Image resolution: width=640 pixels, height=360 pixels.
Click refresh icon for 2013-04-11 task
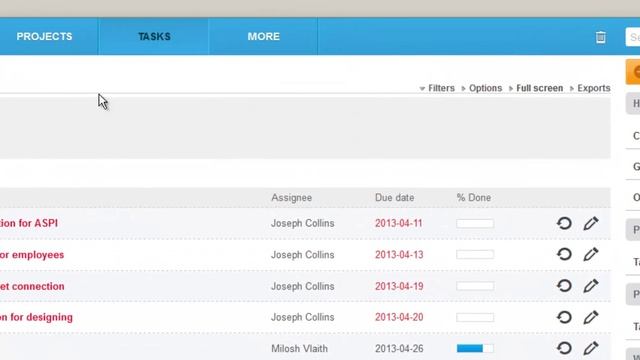pos(564,223)
